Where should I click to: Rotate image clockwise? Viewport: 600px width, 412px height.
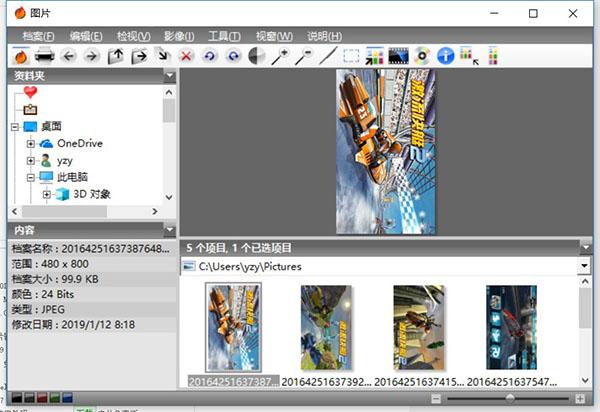tap(233, 56)
